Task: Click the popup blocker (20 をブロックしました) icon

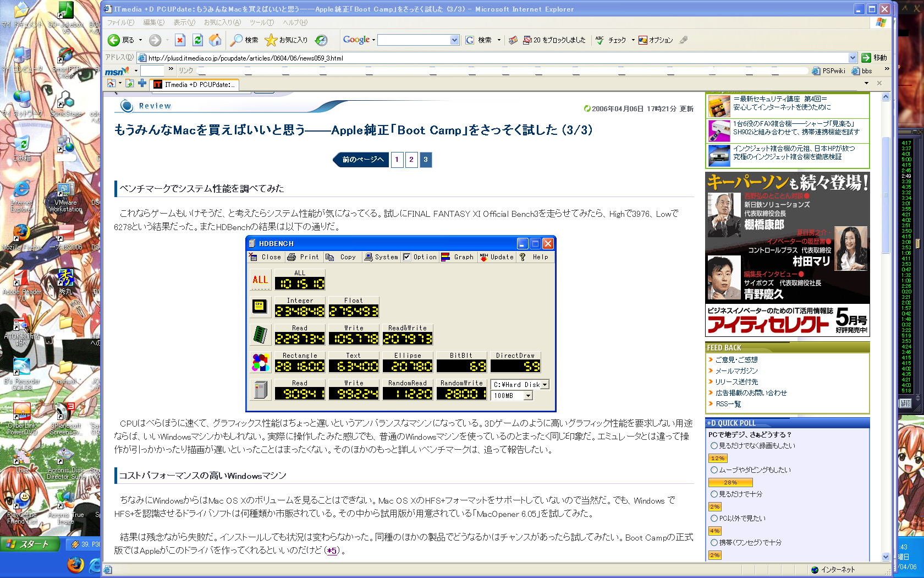Action: click(527, 40)
